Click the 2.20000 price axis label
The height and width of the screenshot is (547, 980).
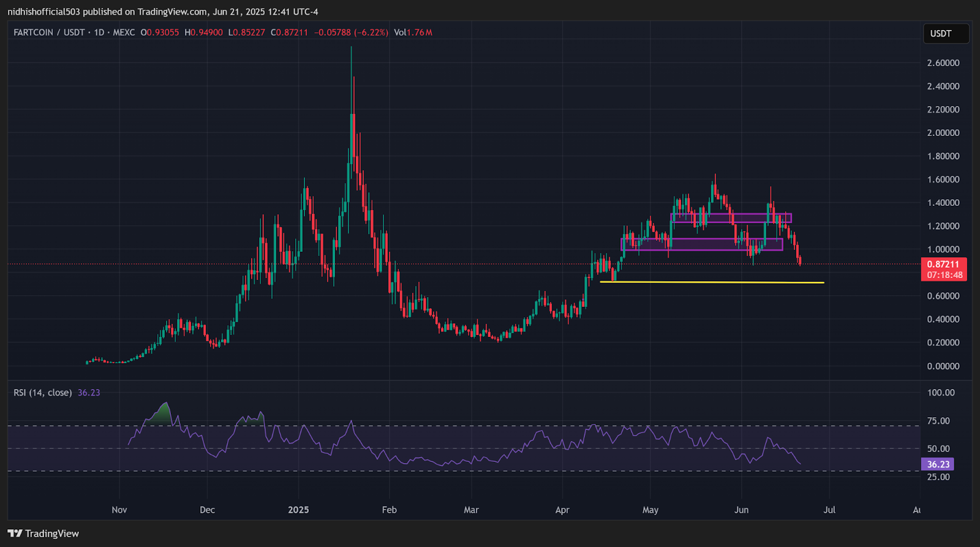click(943, 110)
